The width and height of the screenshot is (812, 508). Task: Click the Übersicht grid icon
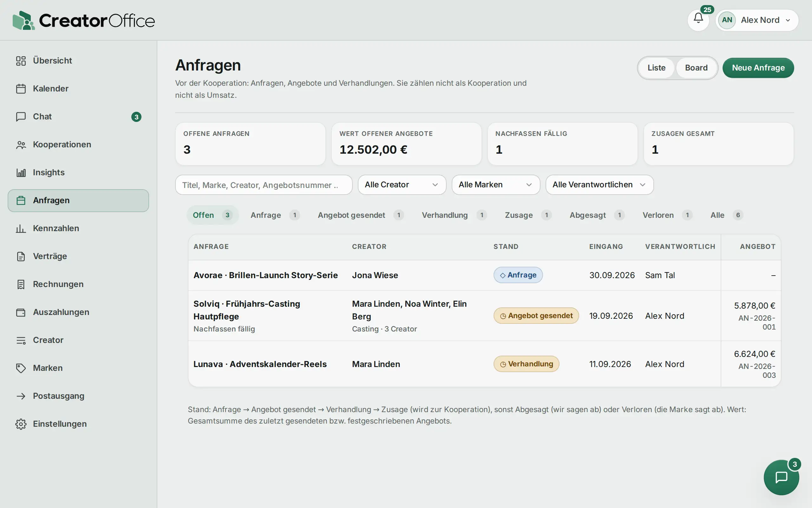[21, 61]
